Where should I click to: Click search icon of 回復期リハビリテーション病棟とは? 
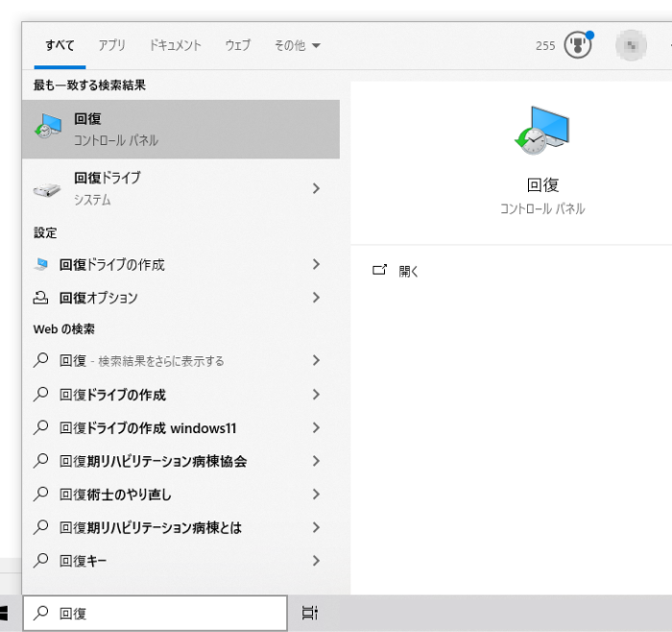coord(40,527)
